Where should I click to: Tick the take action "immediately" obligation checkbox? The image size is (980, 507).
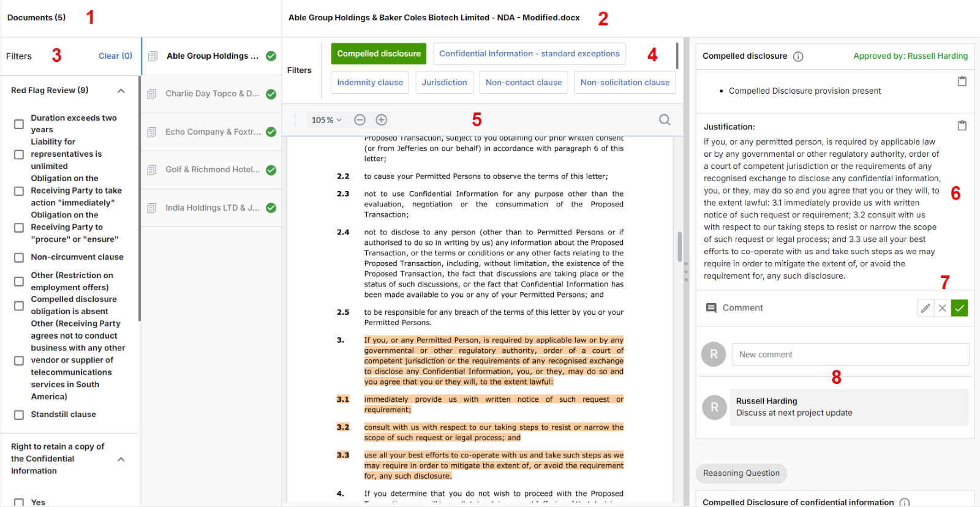(19, 191)
